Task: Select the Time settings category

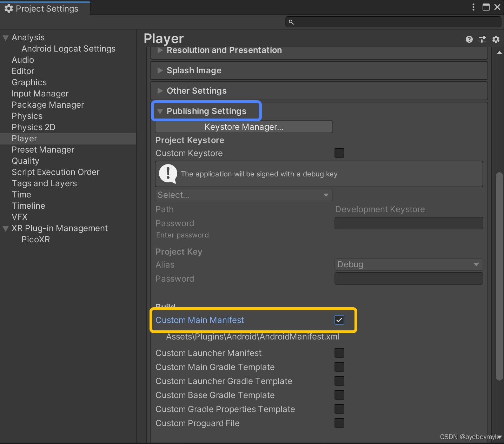Action: point(21,195)
